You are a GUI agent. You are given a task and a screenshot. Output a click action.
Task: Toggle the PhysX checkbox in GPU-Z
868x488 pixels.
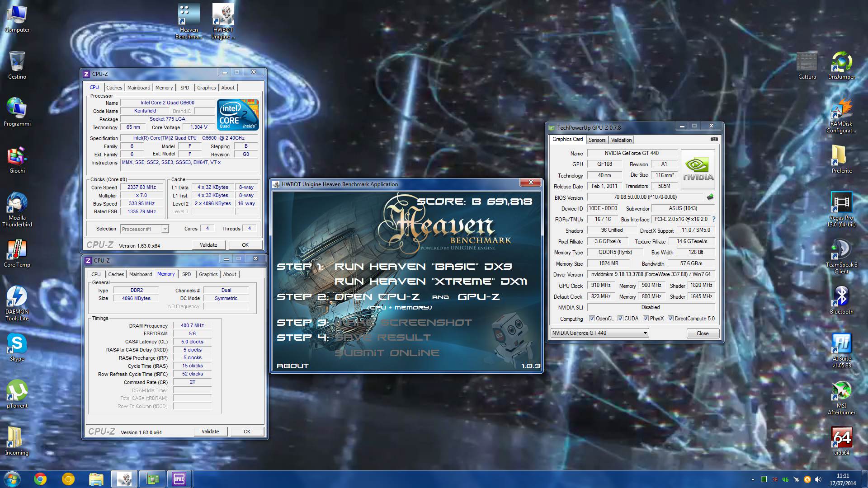click(646, 319)
